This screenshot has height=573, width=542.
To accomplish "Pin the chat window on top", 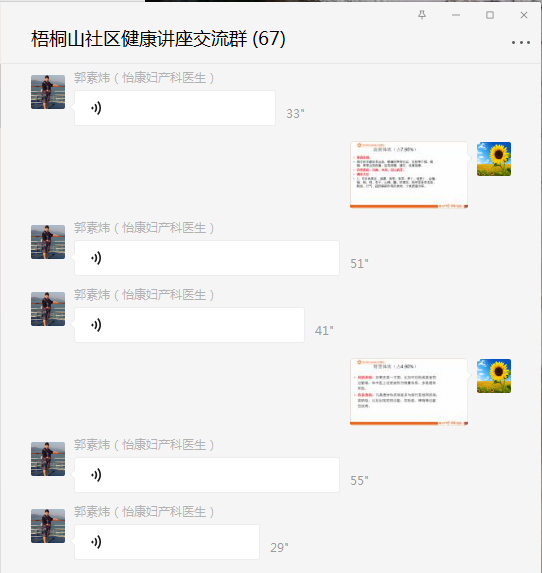I will click(x=422, y=15).
